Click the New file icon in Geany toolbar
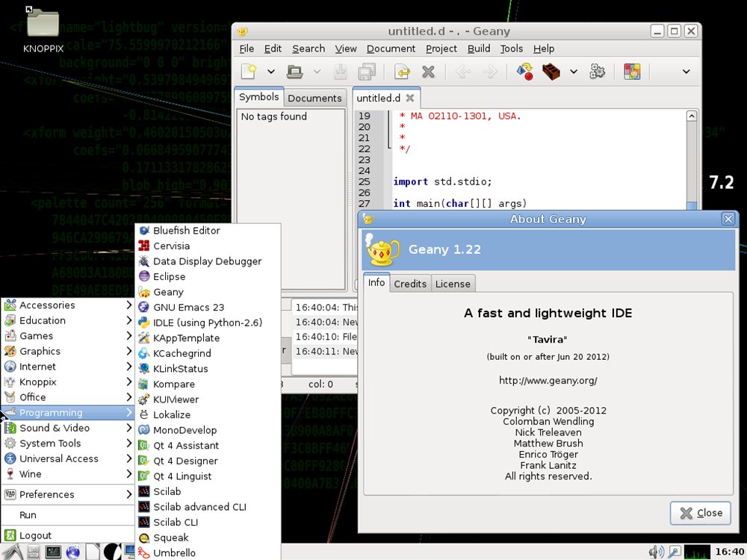Screen dimensions: 747x560 [249, 72]
